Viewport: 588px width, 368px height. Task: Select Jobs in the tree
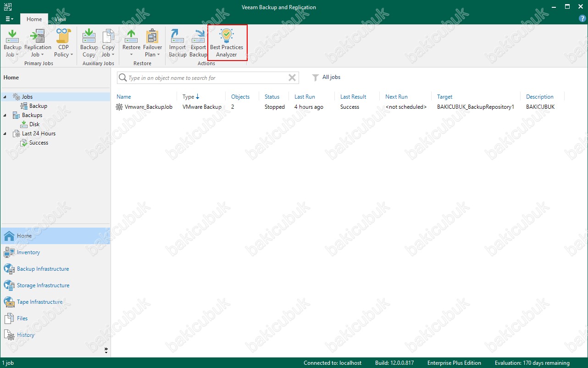(27, 97)
